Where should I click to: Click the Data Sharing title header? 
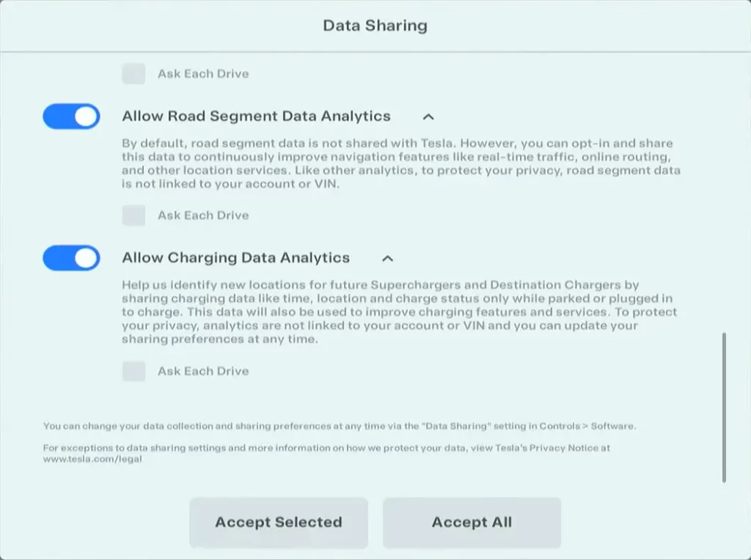(x=375, y=26)
